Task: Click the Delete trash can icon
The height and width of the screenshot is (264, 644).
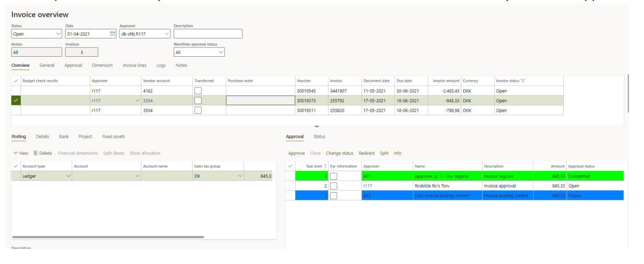Action: click(35, 153)
